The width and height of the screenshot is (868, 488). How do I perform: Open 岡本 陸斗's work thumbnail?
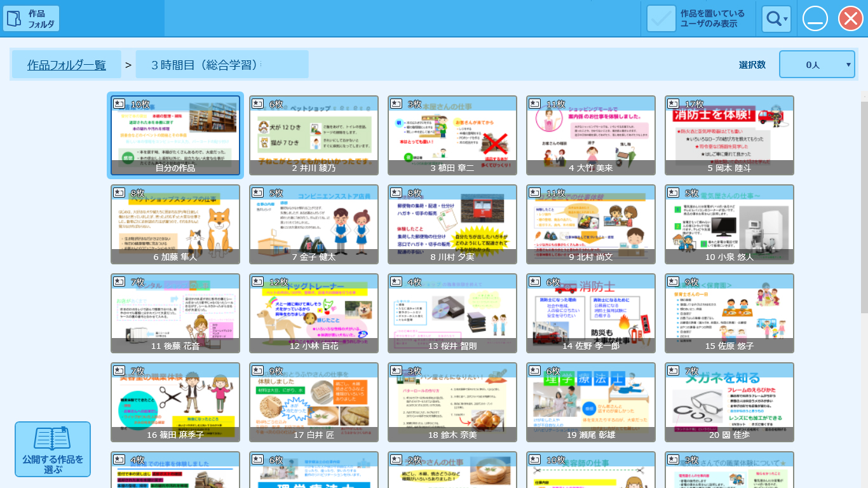click(729, 135)
